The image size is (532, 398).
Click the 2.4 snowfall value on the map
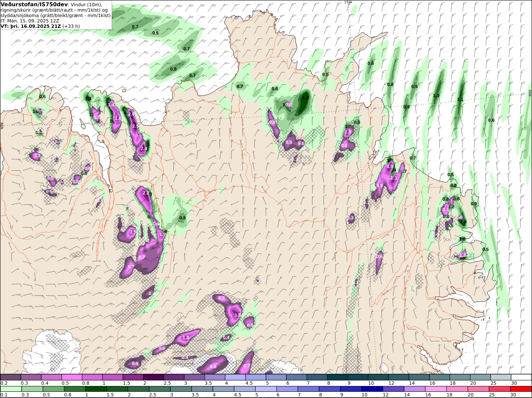144,148
